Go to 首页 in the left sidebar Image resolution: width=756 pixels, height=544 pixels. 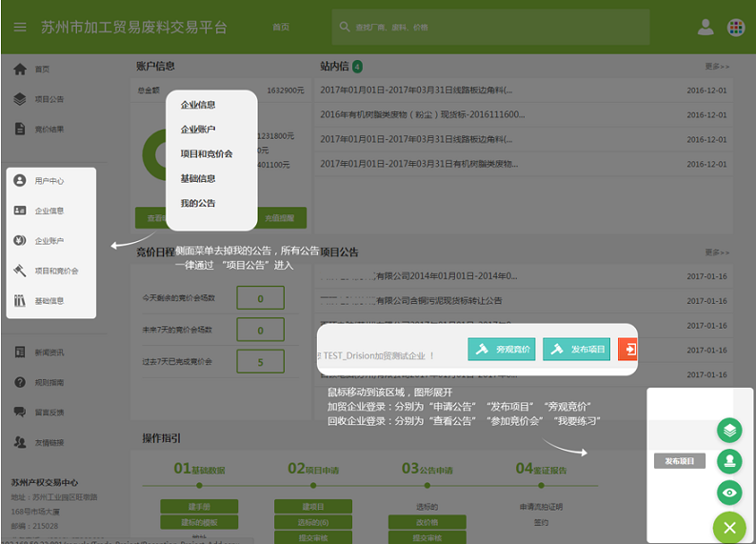click(42, 70)
